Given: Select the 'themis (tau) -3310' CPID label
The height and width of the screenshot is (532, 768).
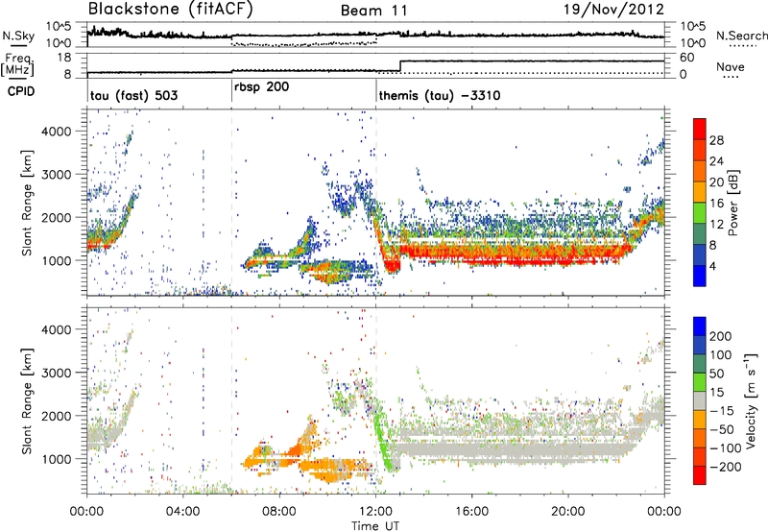Looking at the screenshot, I should tap(440, 95).
